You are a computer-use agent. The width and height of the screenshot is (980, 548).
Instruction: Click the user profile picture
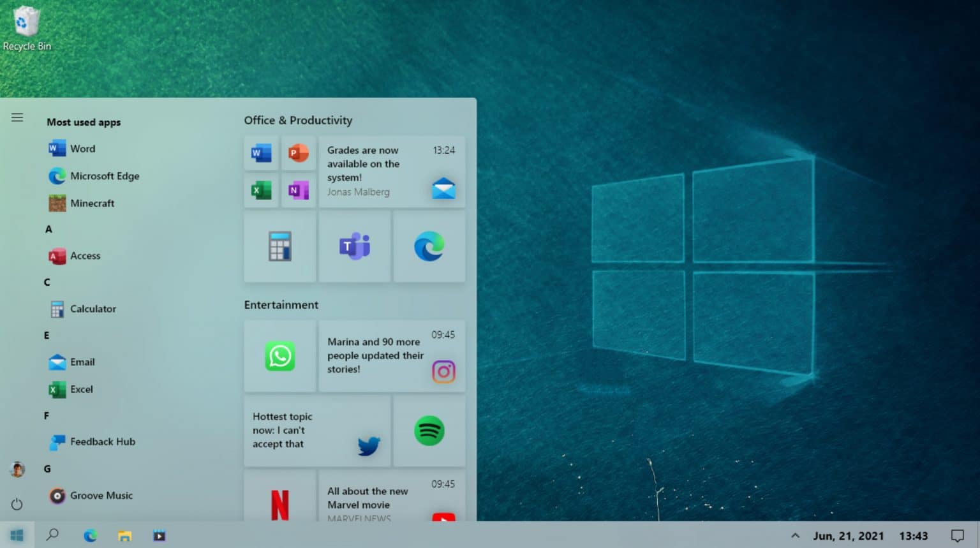click(x=17, y=469)
